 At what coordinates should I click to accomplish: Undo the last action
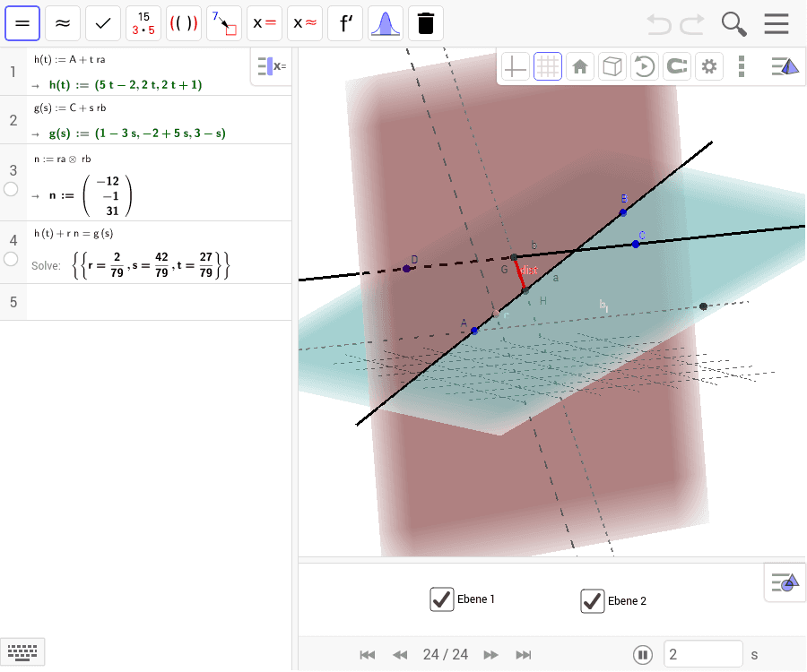coord(659,23)
